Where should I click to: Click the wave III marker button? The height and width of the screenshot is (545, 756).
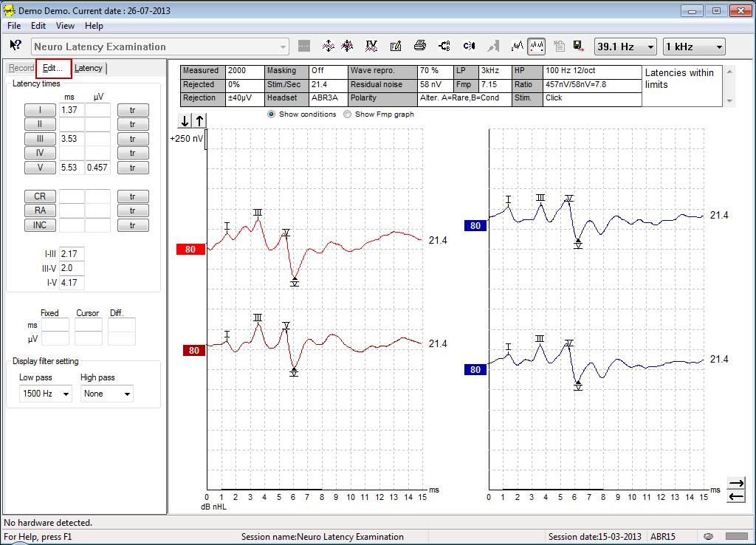(x=40, y=139)
